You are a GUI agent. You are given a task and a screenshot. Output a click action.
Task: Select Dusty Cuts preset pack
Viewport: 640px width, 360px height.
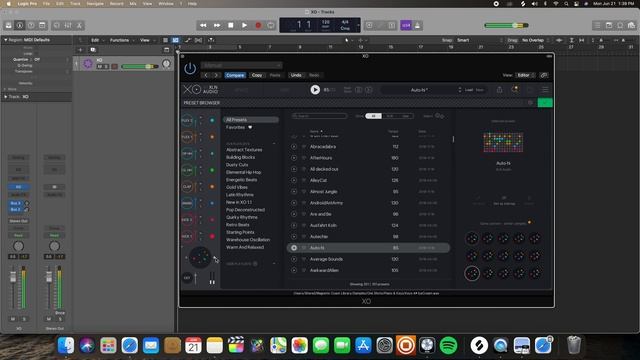(x=237, y=165)
